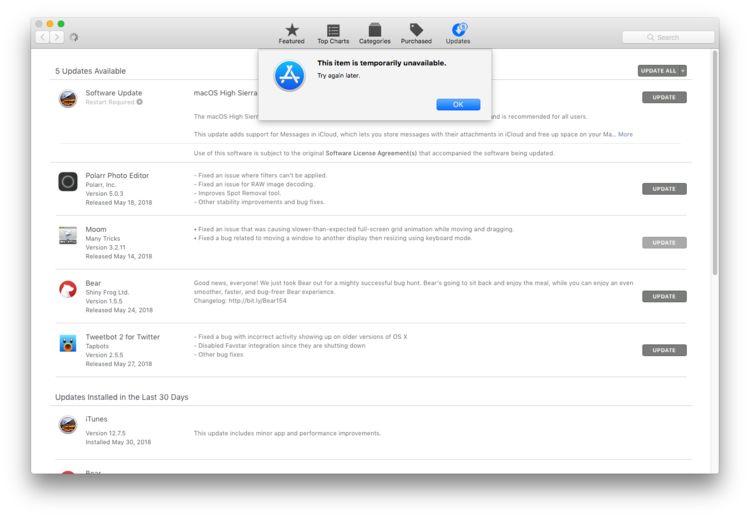This screenshot has height=518, width=750.
Task: Click the Update All button
Action: [658, 71]
